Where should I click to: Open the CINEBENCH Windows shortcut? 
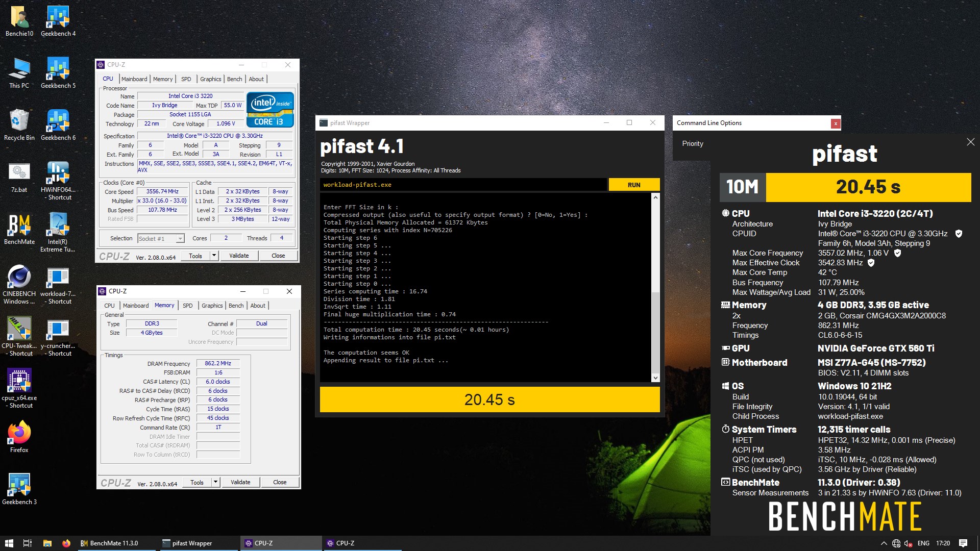coord(19,285)
